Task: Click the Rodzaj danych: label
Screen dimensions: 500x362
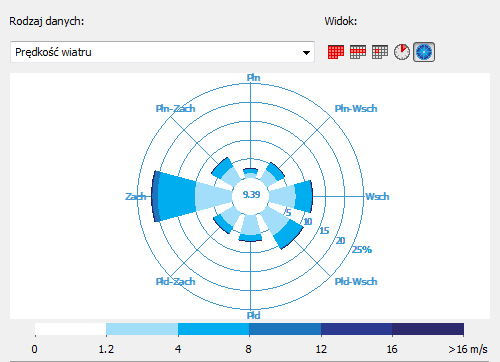Action: 47,21
